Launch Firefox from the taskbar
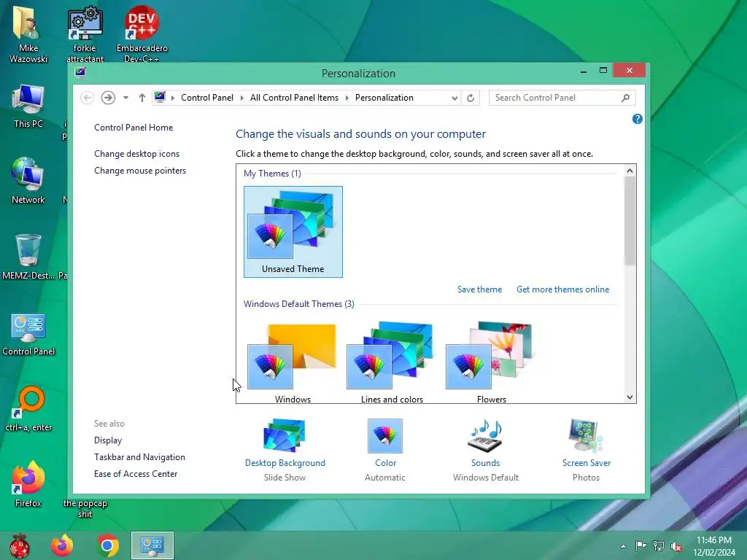 62,545
